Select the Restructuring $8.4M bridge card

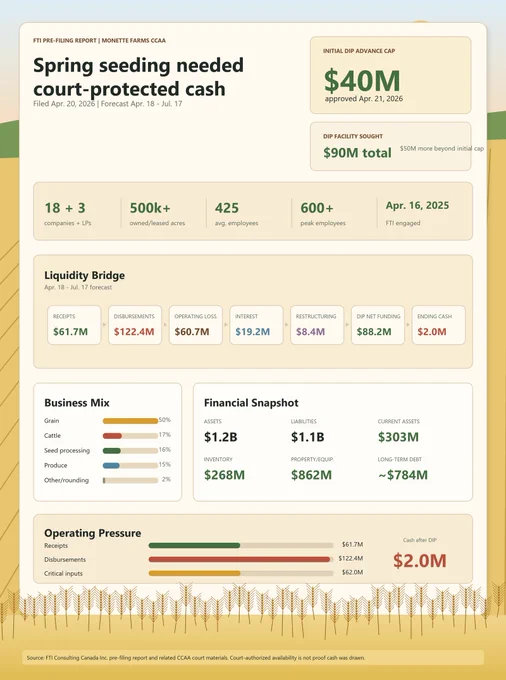(x=317, y=325)
